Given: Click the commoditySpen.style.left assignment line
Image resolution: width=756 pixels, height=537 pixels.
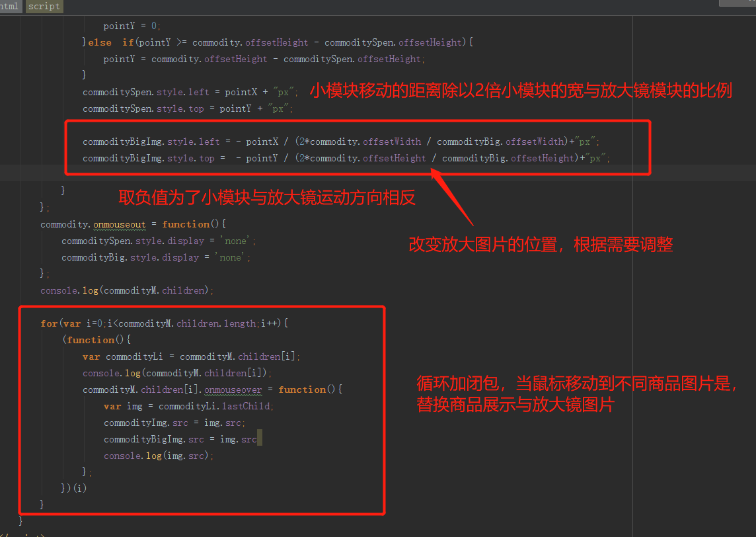Looking at the screenshot, I should [x=190, y=92].
